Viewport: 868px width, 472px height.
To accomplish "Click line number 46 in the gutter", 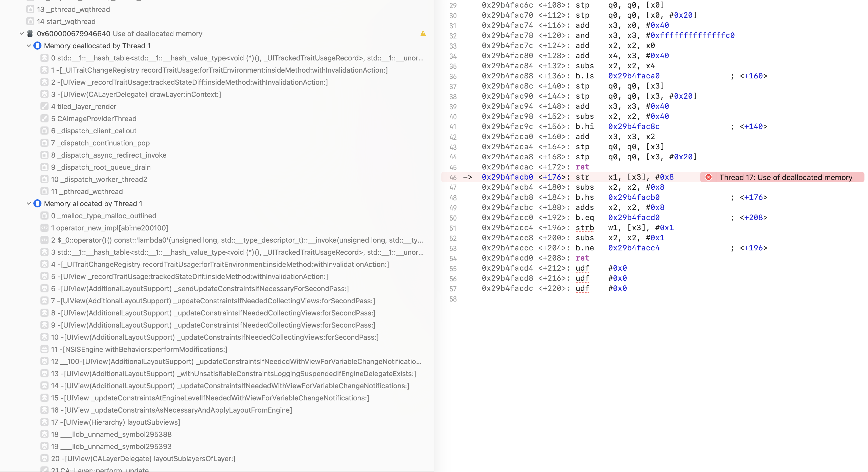I will pyautogui.click(x=453, y=177).
